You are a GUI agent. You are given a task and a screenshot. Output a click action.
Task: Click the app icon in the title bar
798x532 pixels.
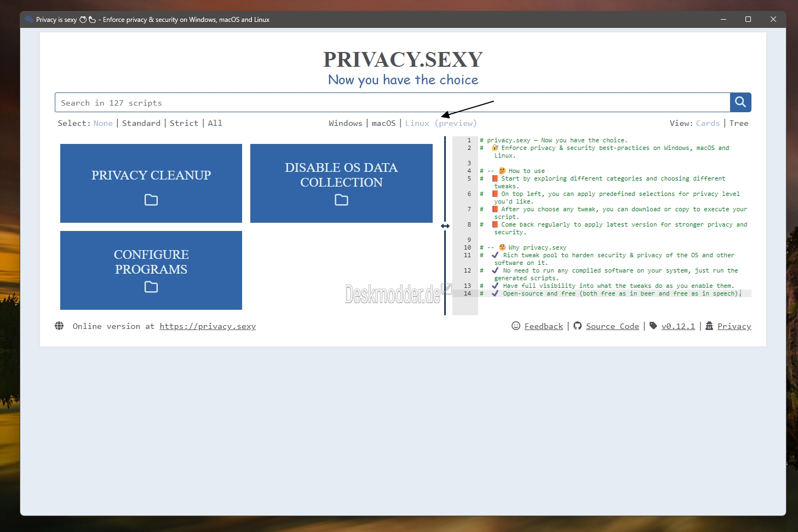point(29,19)
